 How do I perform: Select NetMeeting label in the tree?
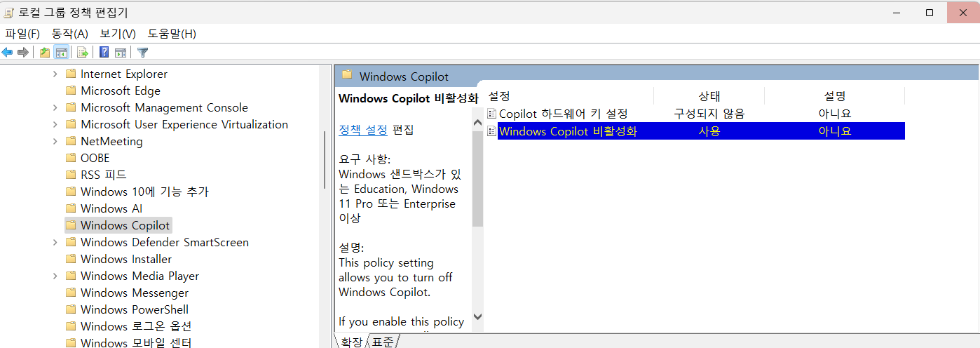(x=111, y=141)
